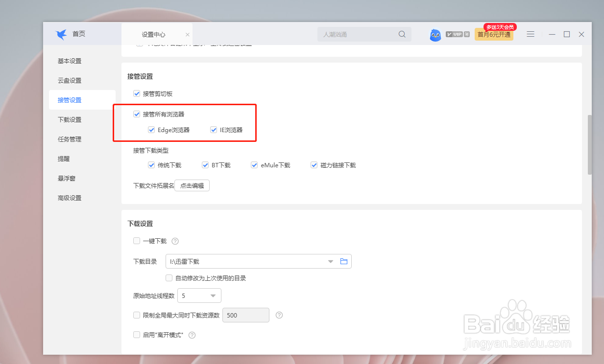Open the 下载目录 dropdown arrow
604x364 pixels.
[330, 261]
